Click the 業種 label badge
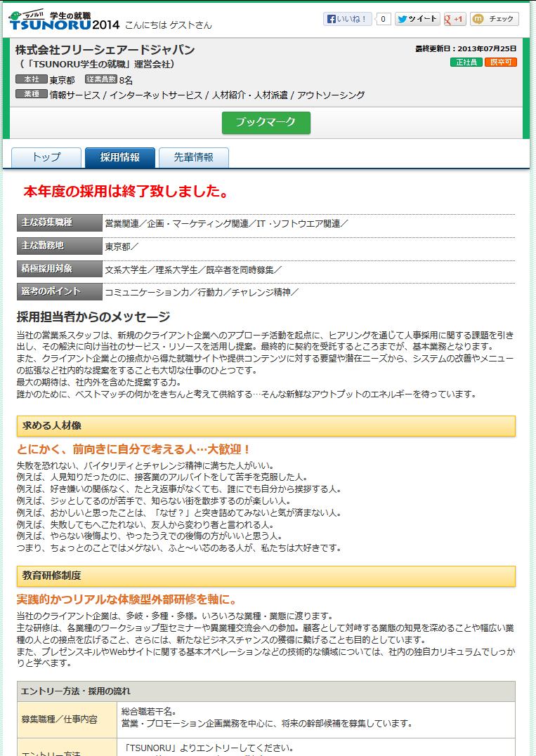 pos(32,94)
